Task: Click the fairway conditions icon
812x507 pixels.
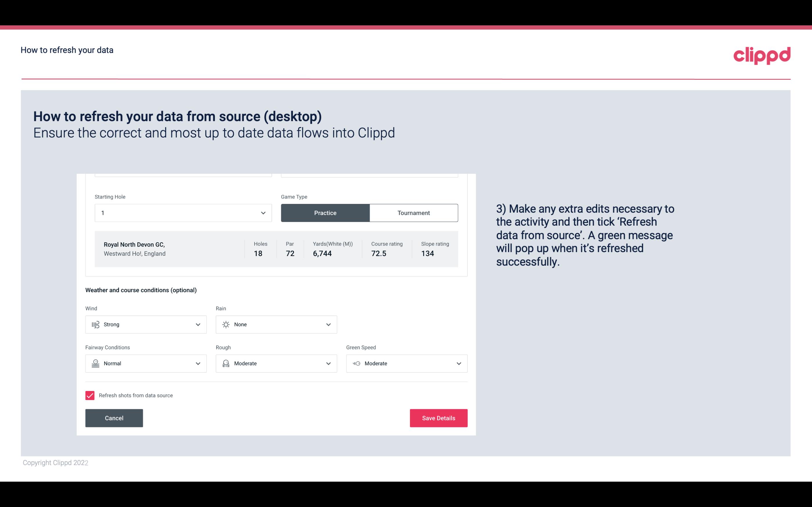Action: click(95, 363)
